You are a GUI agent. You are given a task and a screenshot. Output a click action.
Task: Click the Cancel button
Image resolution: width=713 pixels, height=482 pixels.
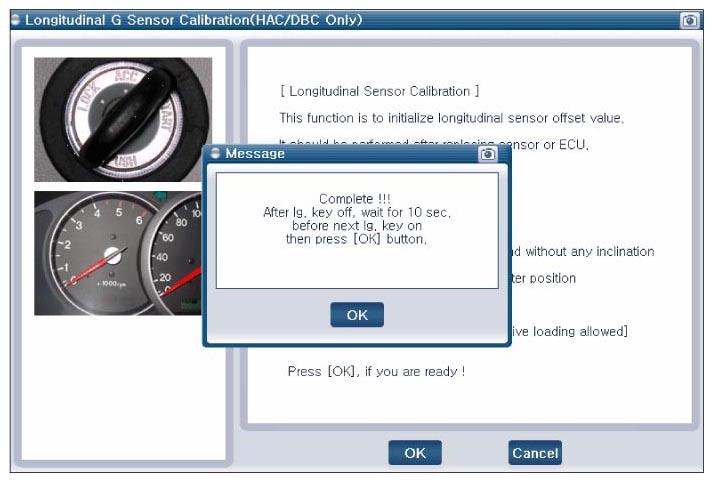tap(535, 453)
